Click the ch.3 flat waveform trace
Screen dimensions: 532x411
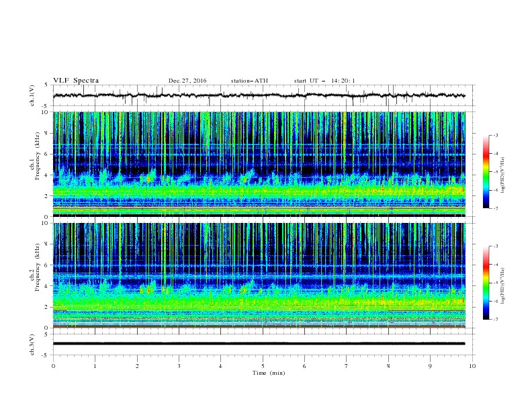point(259,344)
